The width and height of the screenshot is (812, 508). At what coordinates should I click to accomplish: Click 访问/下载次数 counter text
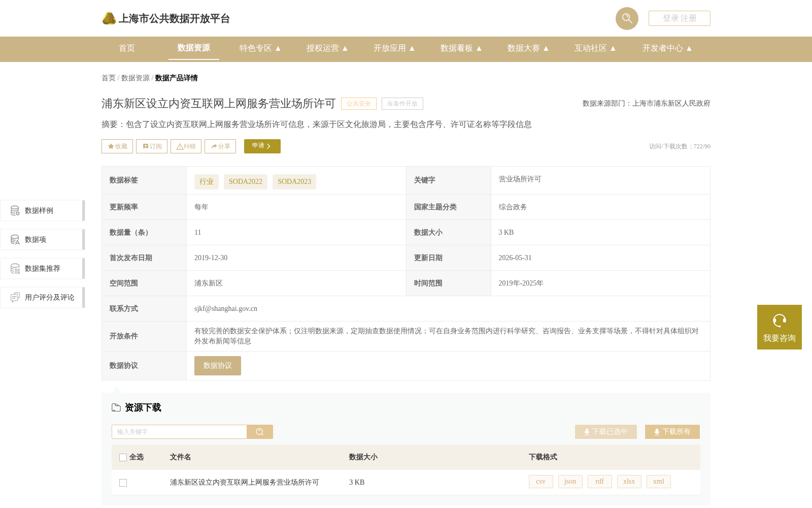[680, 146]
